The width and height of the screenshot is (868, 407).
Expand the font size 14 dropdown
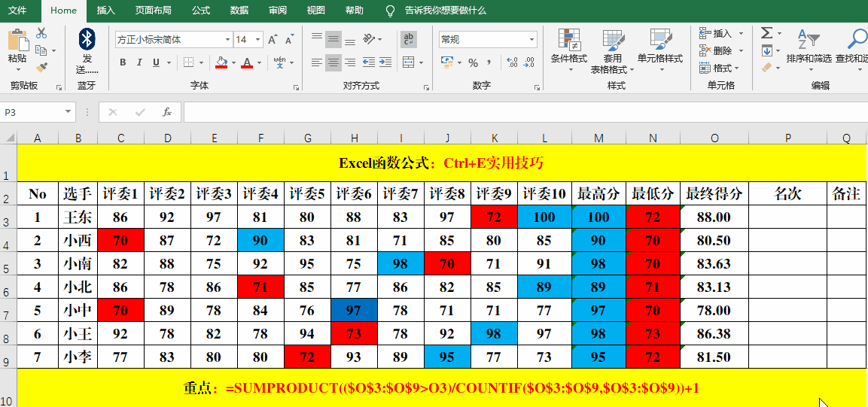[258, 39]
